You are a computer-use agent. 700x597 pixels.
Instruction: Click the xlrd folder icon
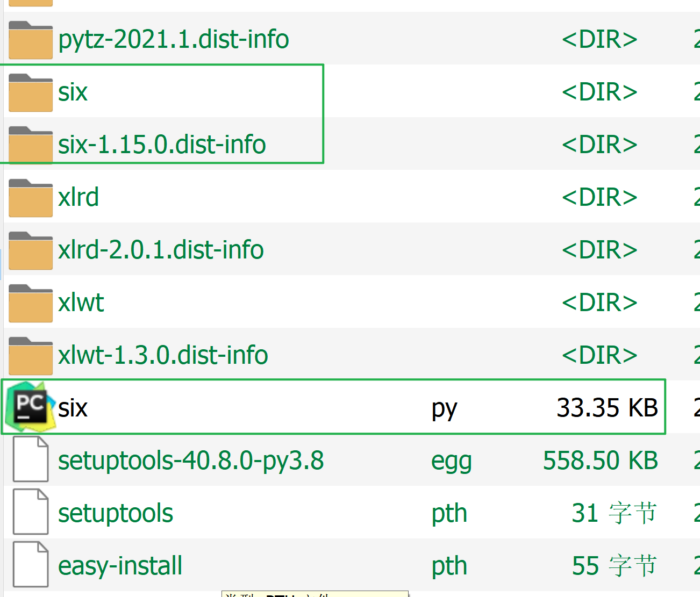[x=30, y=196]
